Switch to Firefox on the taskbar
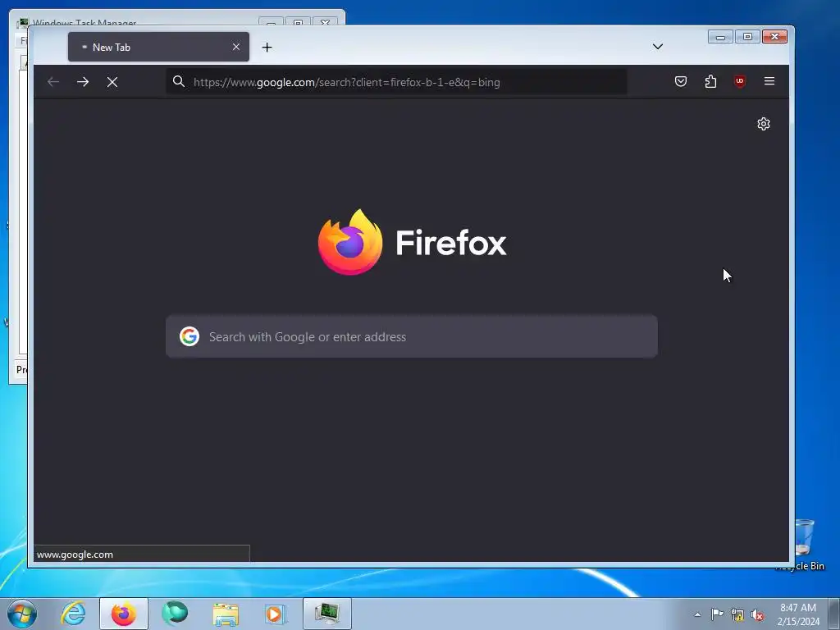Screen dimensions: 840x630 (x=124, y=614)
